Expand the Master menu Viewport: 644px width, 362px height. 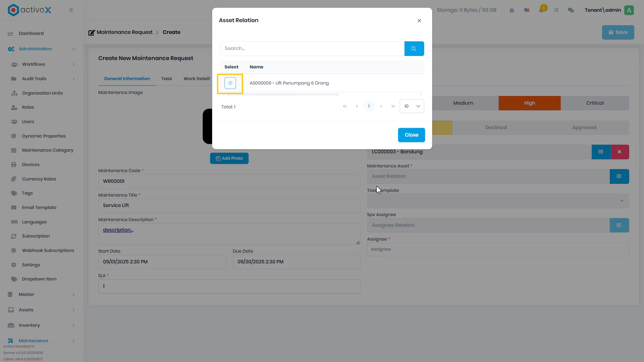42,295
